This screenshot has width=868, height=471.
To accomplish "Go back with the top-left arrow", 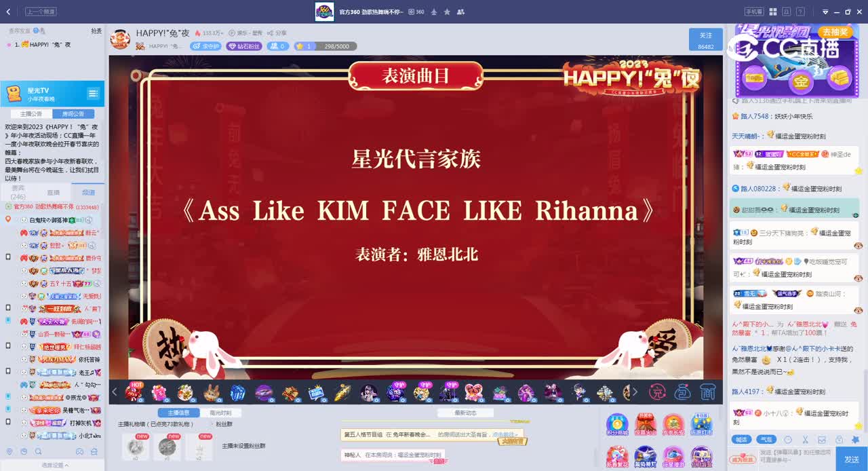I will [x=8, y=12].
